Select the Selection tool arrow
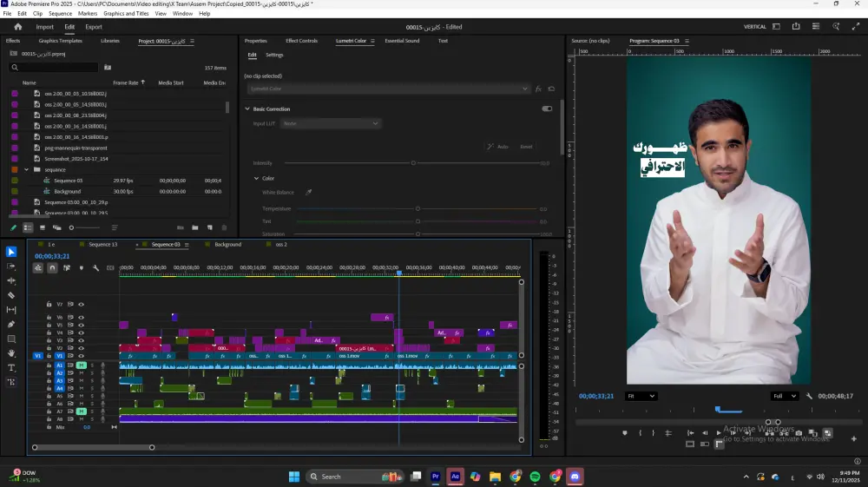This screenshot has height=487, width=868. tap(11, 252)
